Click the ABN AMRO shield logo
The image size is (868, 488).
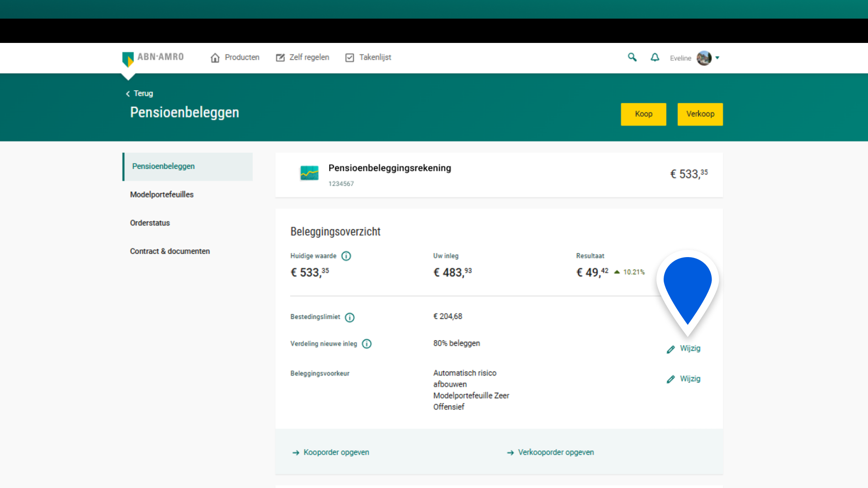[128, 59]
